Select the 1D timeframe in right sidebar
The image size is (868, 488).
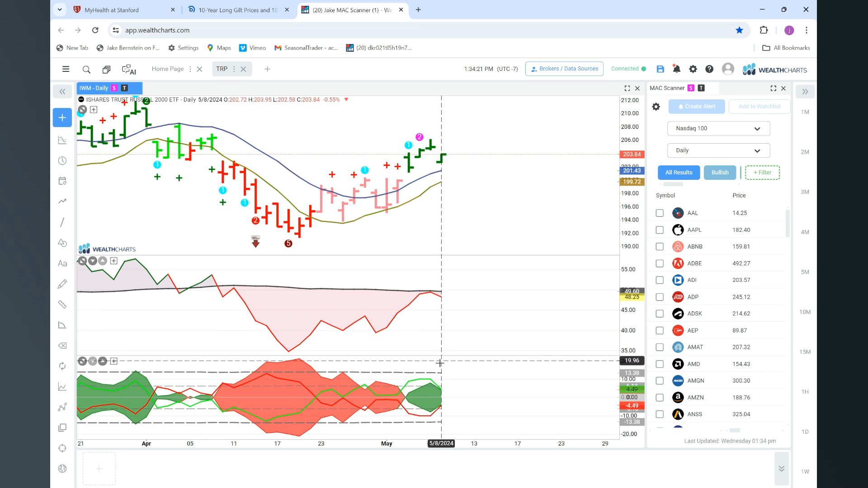[805, 432]
